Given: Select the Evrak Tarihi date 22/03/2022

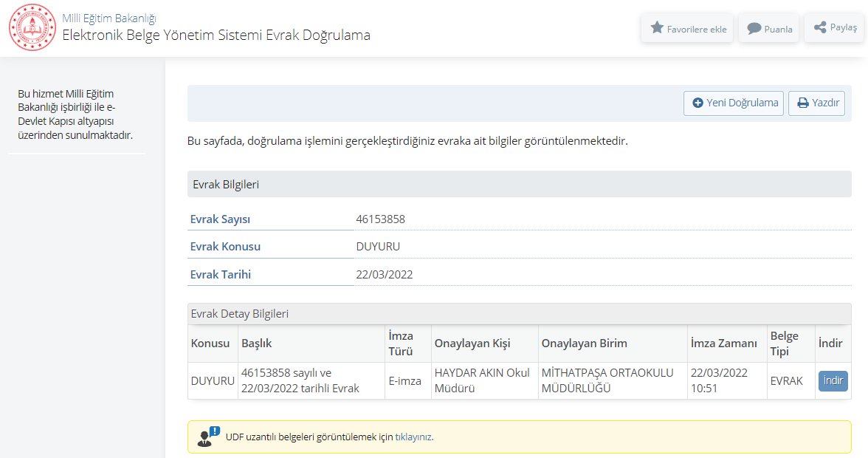Looking at the screenshot, I should (384, 275).
